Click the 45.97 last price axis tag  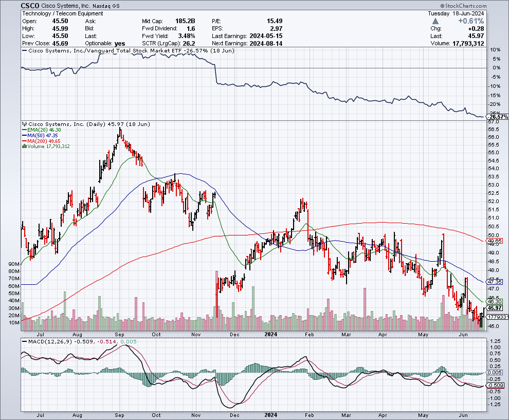[495, 308]
